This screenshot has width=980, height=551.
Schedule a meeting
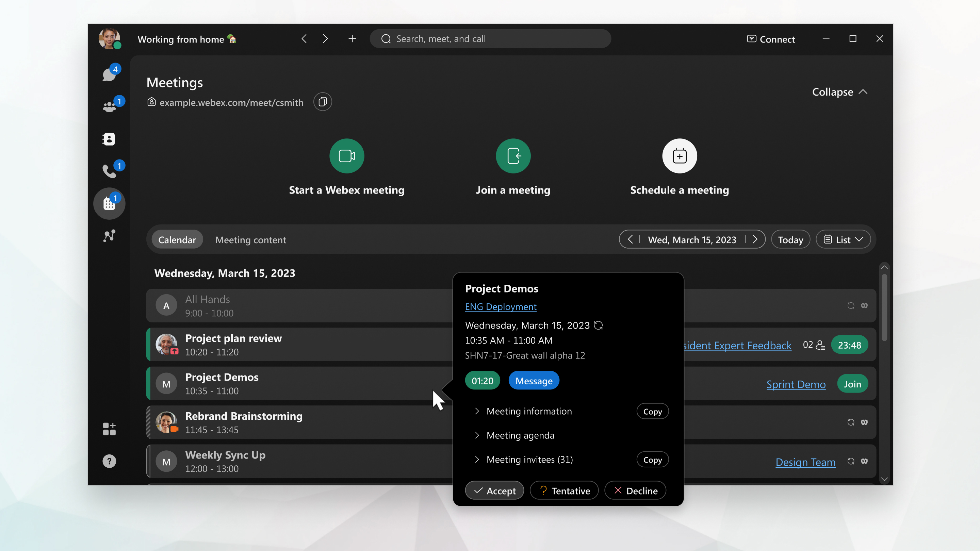[679, 155]
